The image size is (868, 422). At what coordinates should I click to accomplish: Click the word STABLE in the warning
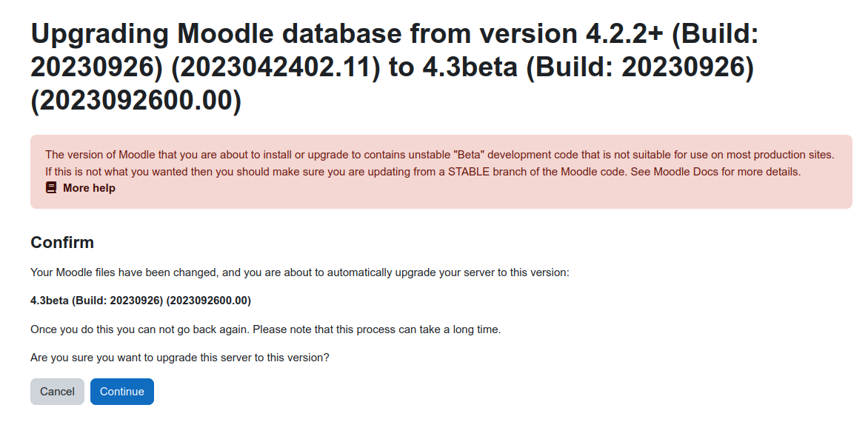468,172
